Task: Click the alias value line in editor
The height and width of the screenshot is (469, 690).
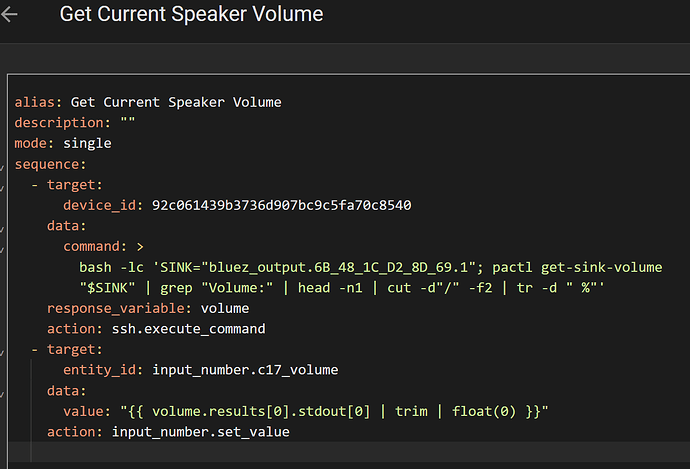Action: pos(176,102)
